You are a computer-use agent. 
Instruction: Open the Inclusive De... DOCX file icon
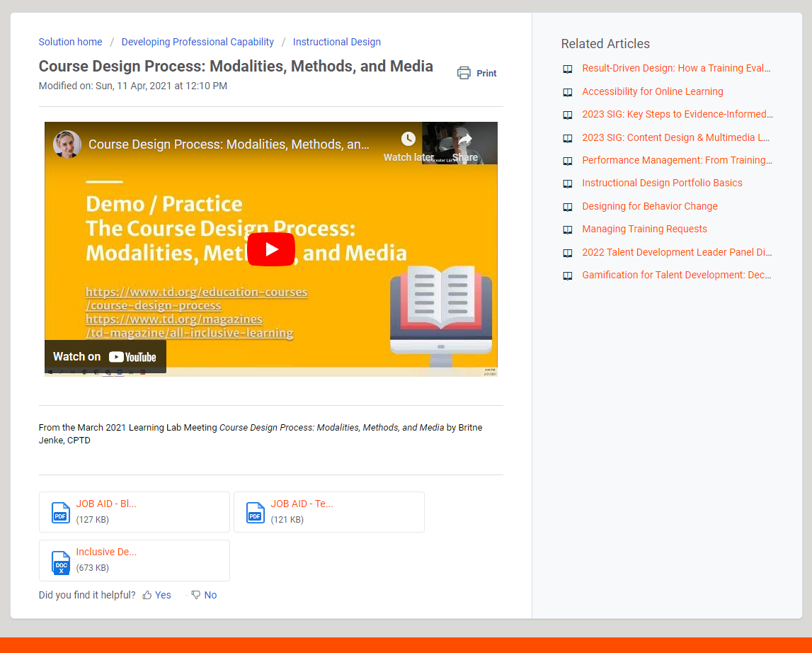tap(61, 562)
